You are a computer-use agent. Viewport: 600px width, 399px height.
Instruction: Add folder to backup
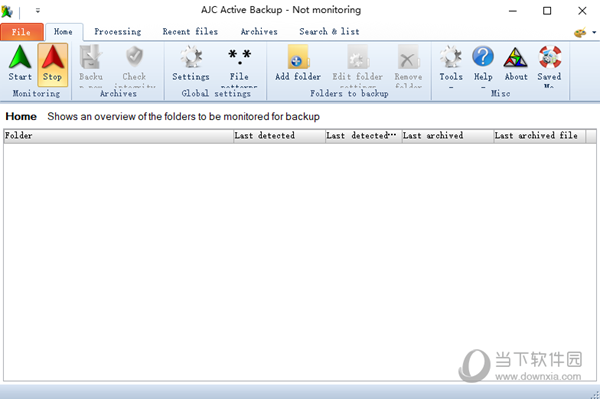point(298,64)
